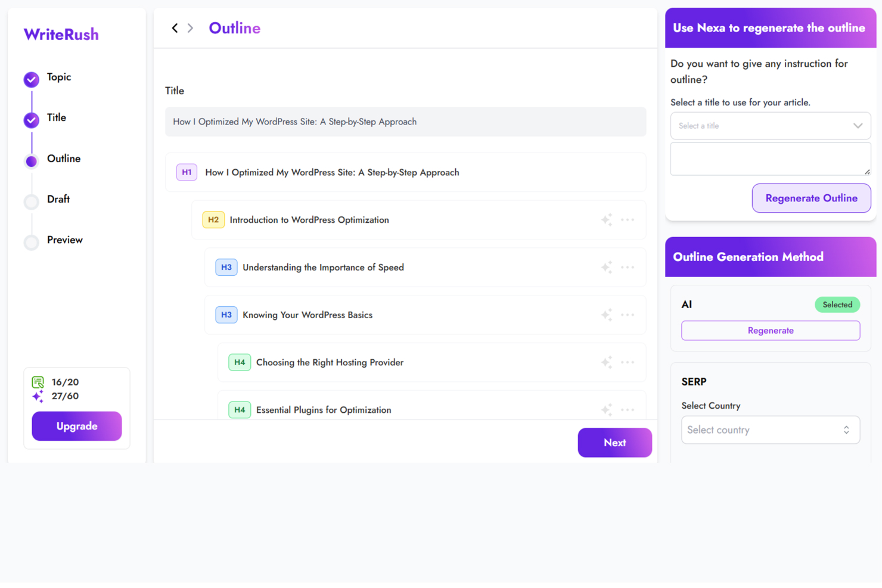Click the forward navigation arrow near Outline
Screen dimensions: 882x588
pos(190,27)
